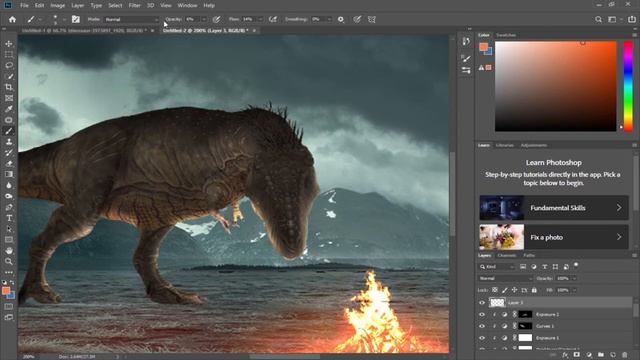Open the Image menu
Screen dimensions: 640x360
click(x=58, y=5)
